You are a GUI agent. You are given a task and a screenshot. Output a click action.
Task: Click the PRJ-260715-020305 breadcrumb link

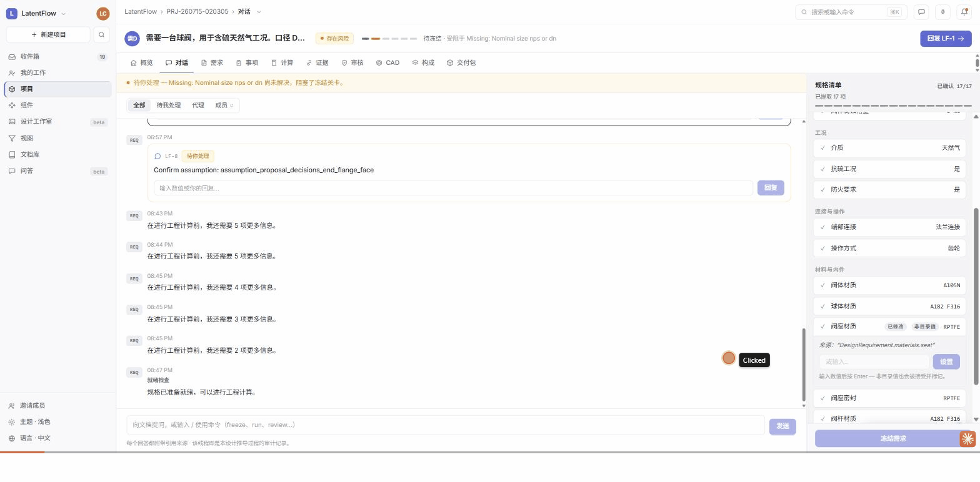coord(197,12)
